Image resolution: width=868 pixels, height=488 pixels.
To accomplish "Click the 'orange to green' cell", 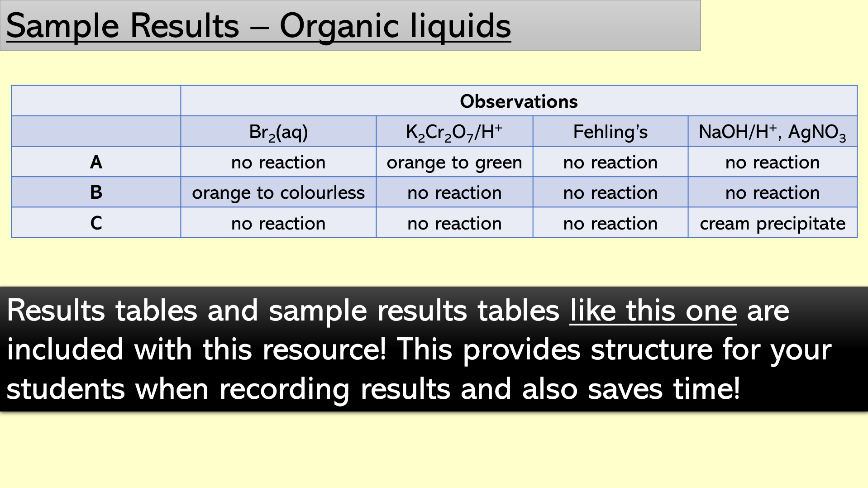I will coord(454,162).
